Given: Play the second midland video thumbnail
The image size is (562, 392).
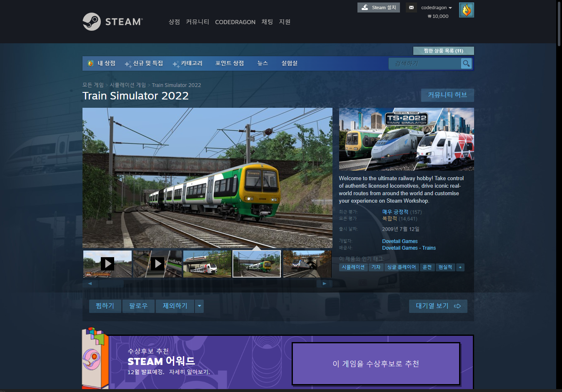Looking at the screenshot, I should point(157,264).
